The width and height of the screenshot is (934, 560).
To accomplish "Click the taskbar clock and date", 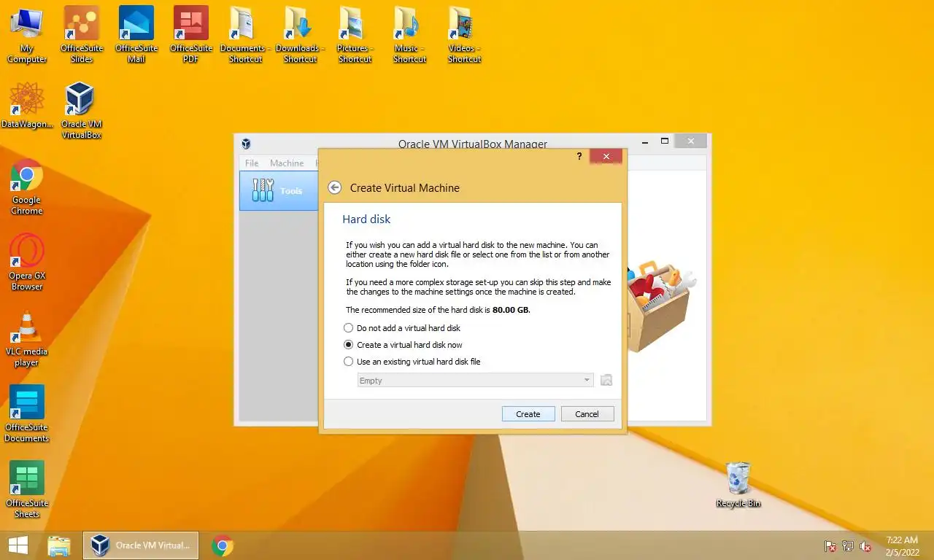I will tap(902, 546).
